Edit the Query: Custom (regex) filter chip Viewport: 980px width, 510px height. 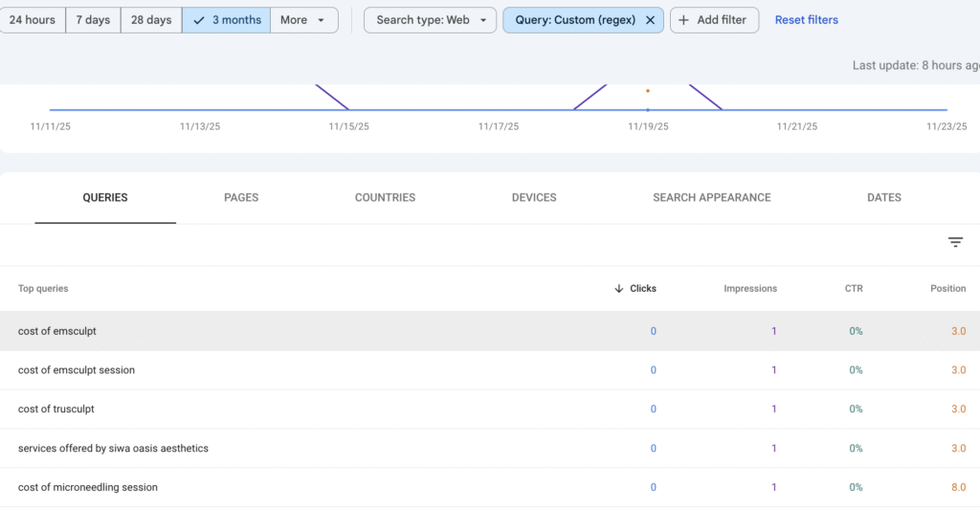pos(574,20)
